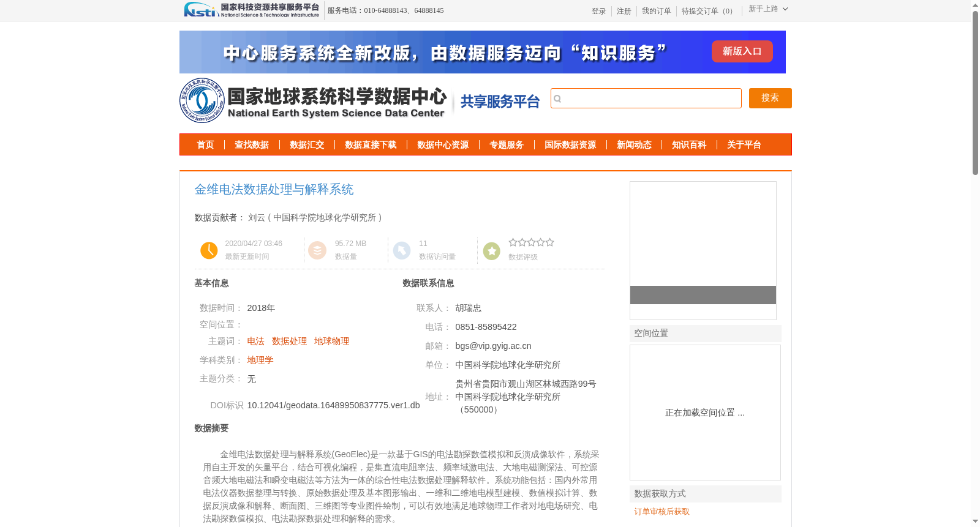The height and width of the screenshot is (527, 980).
Task: Click the 空间位置 sidebar header
Action: click(x=706, y=334)
